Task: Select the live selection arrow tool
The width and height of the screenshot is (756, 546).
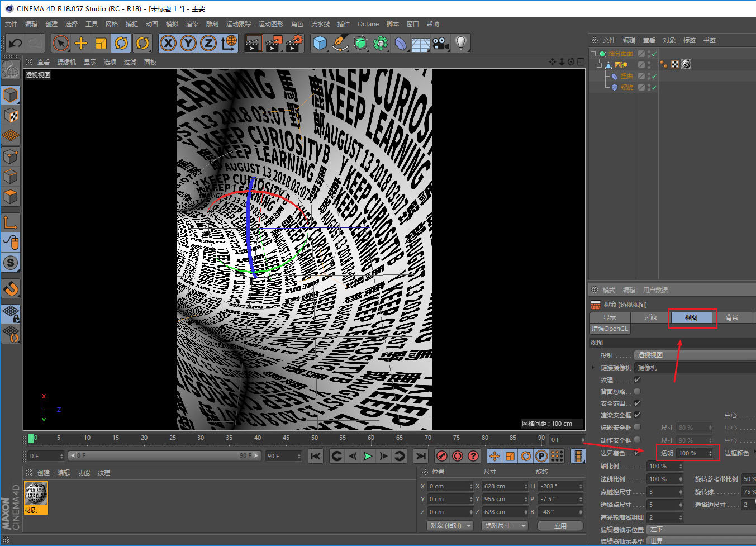Action: point(61,43)
